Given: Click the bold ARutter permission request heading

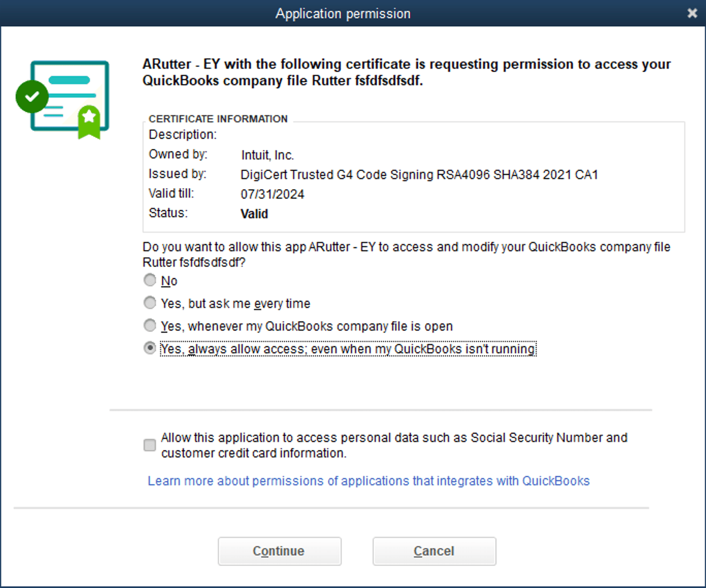Looking at the screenshot, I should [407, 72].
